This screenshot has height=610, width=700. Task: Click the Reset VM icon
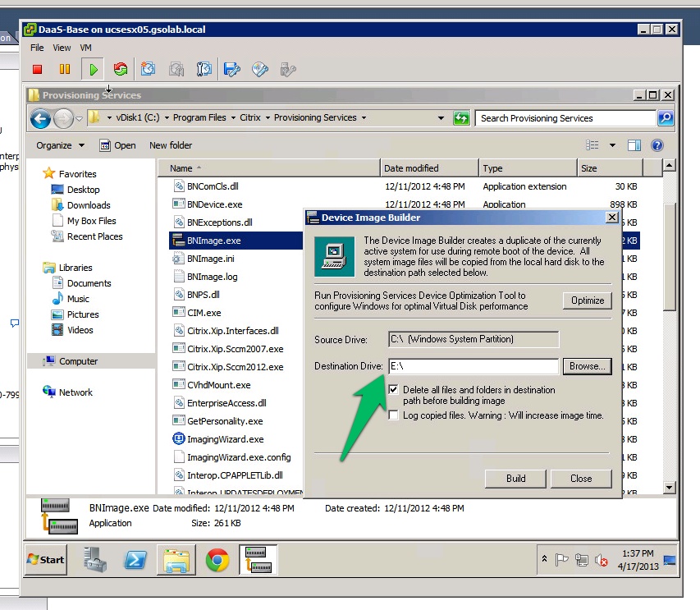(x=121, y=69)
